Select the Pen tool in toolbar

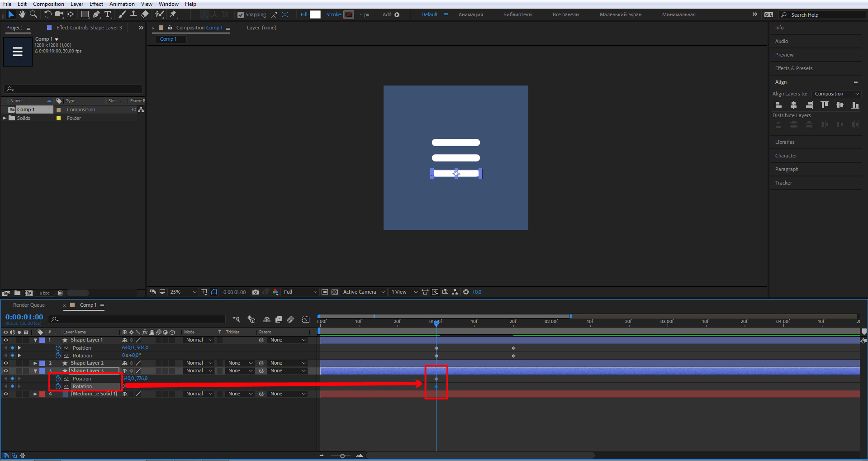[x=96, y=14]
